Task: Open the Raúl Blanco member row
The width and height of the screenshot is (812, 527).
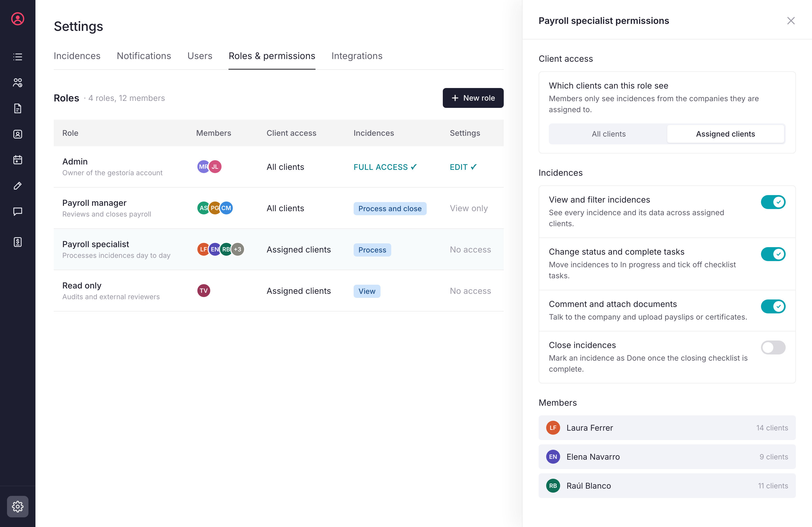Action: (667, 486)
